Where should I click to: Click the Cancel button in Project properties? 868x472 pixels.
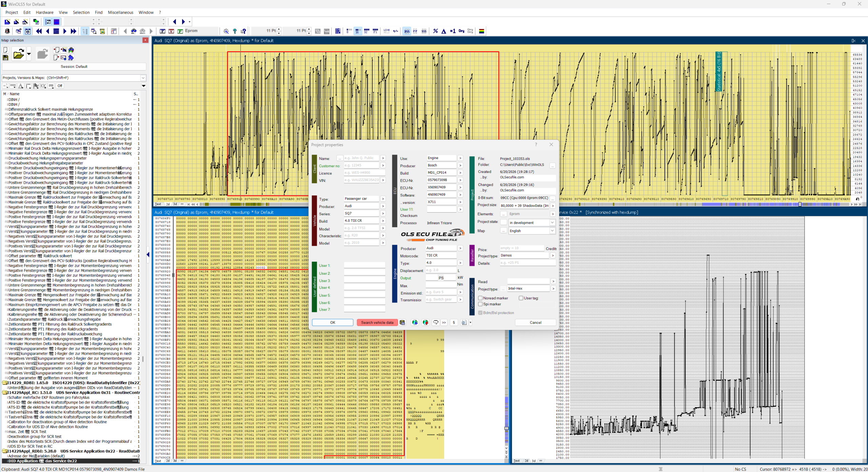pos(535,322)
